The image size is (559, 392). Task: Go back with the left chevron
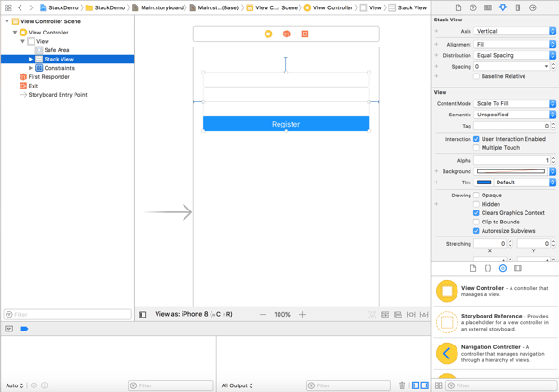coord(20,7)
